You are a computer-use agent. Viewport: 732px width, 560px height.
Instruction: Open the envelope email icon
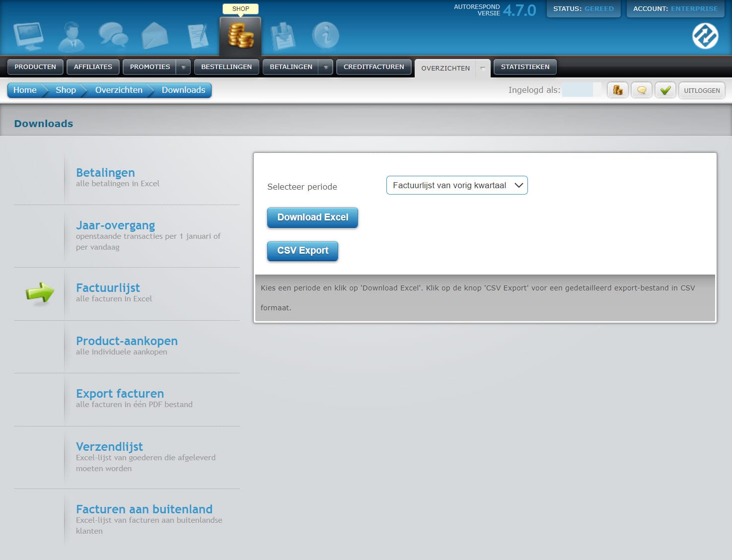click(x=155, y=36)
